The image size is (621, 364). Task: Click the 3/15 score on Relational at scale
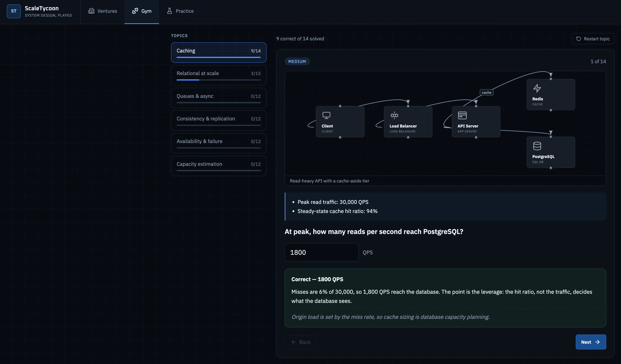click(x=256, y=73)
